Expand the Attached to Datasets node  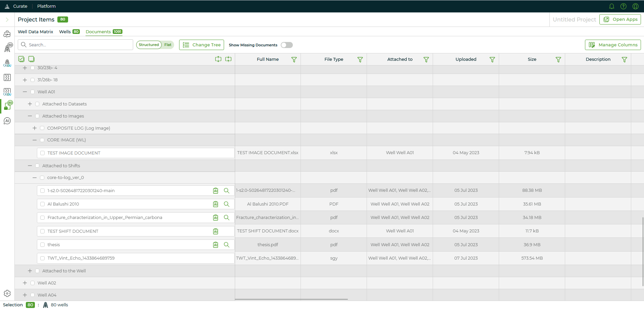pos(30,104)
